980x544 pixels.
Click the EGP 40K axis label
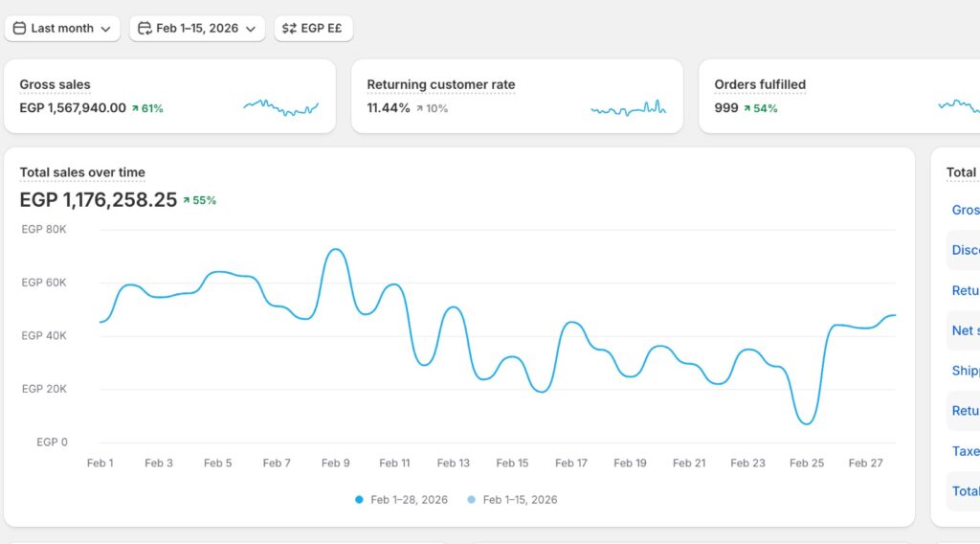click(44, 336)
